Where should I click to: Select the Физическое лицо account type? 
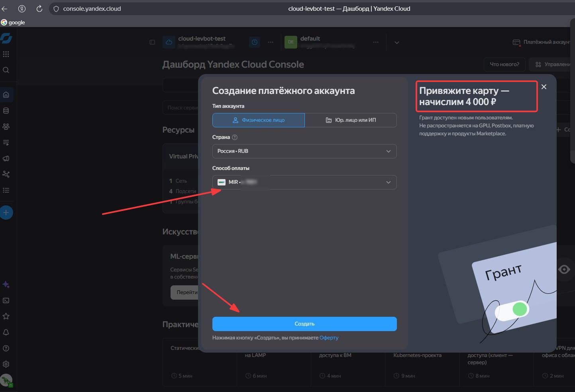point(259,120)
